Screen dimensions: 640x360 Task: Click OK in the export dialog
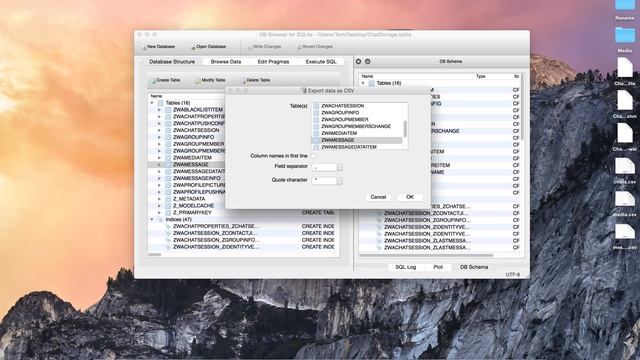410,197
